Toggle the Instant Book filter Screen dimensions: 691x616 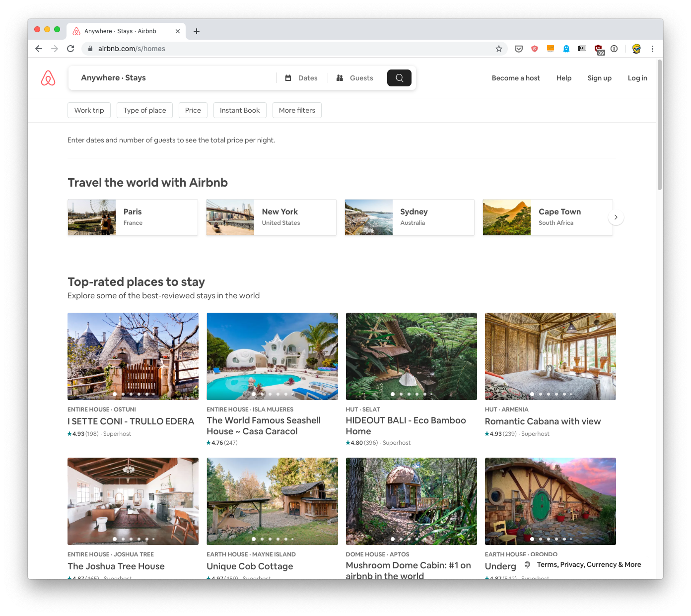click(x=240, y=110)
